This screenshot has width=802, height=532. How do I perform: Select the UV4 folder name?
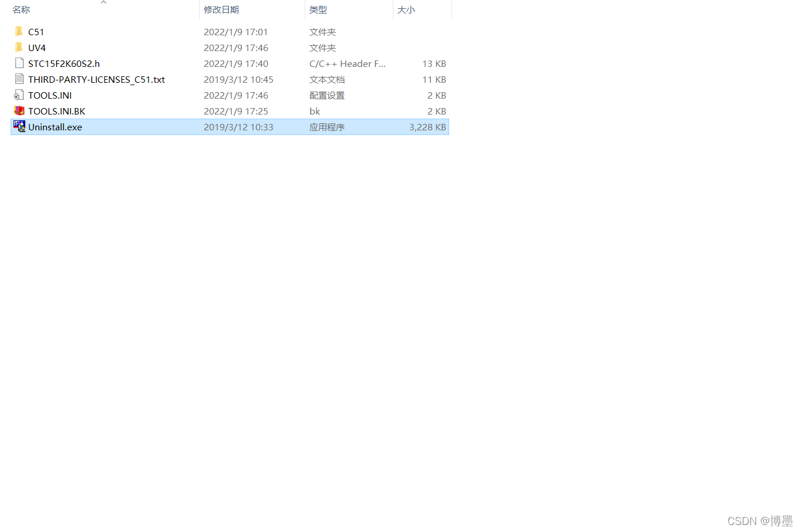pyautogui.click(x=37, y=48)
